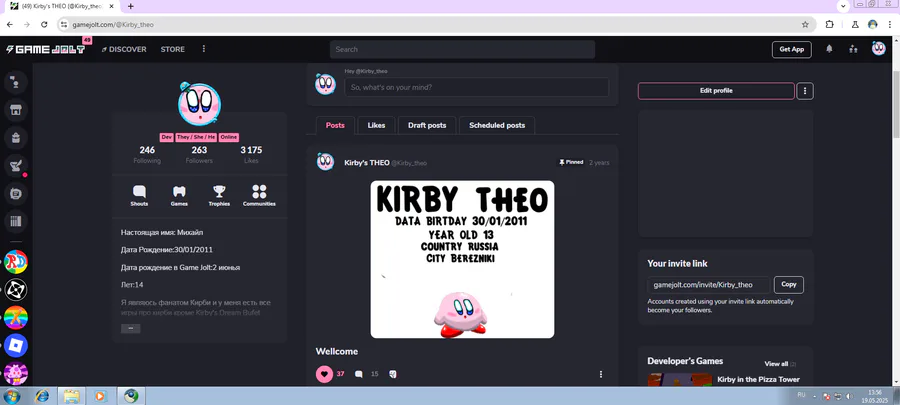The image size is (900, 405).
Task: Open the account avatar menu in header
Action: click(x=878, y=49)
